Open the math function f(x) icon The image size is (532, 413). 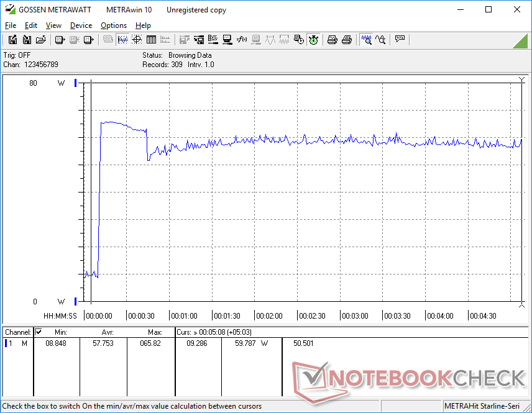point(242,40)
